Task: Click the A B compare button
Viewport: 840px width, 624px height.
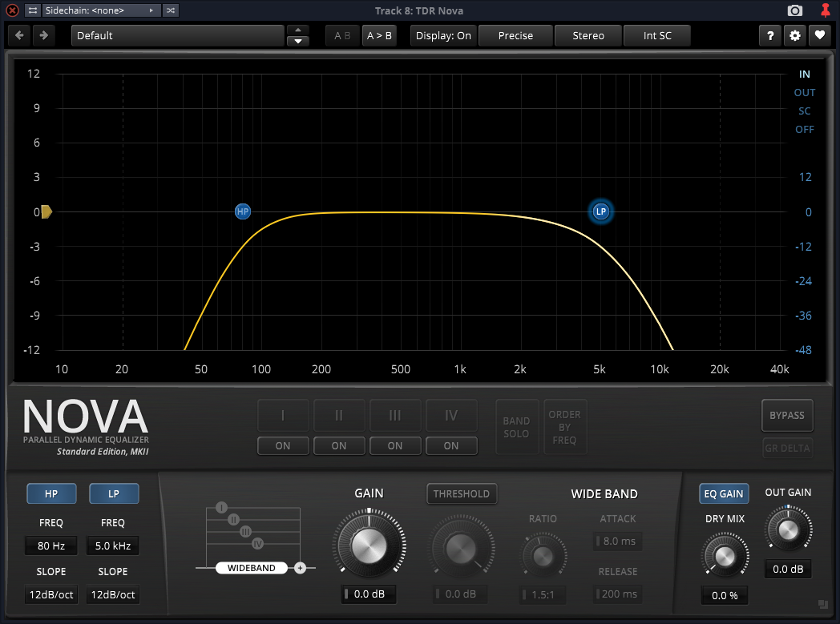Action: pyautogui.click(x=342, y=35)
